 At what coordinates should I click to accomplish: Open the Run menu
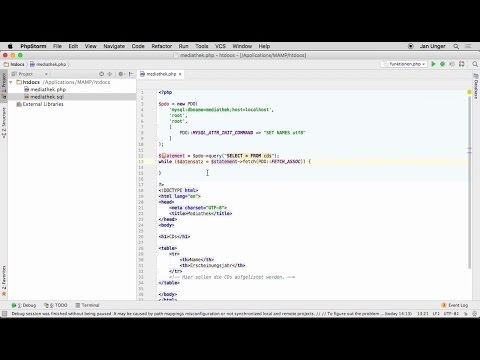[x=184, y=46]
